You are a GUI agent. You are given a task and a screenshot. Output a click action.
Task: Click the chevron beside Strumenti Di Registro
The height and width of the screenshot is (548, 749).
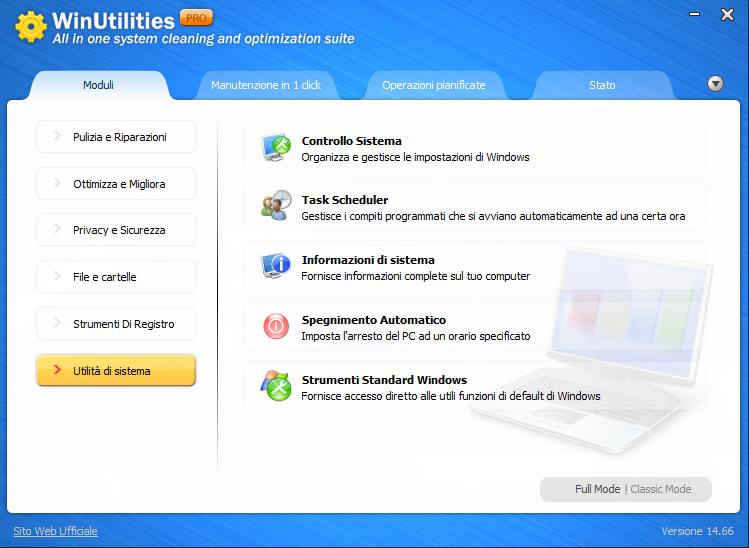coord(57,323)
